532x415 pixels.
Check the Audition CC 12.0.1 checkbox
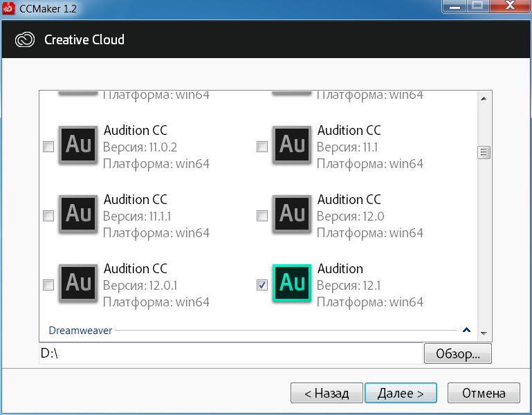tap(48, 285)
